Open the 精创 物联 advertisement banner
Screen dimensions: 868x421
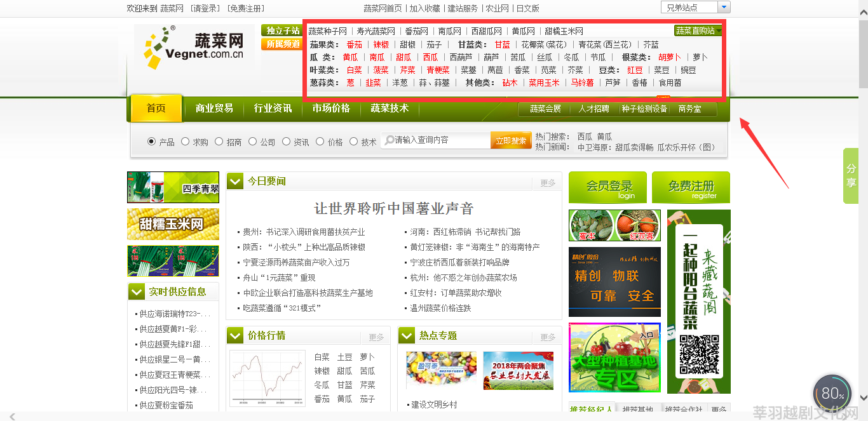tap(614, 282)
